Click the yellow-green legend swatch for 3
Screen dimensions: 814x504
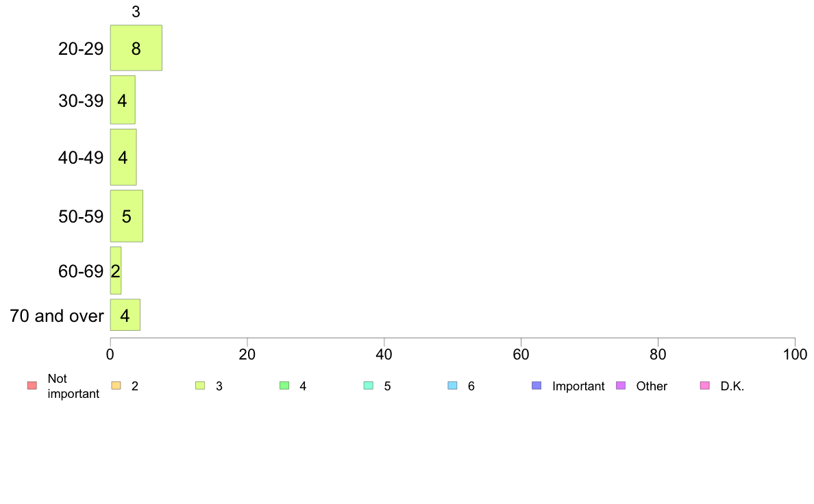tap(200, 386)
